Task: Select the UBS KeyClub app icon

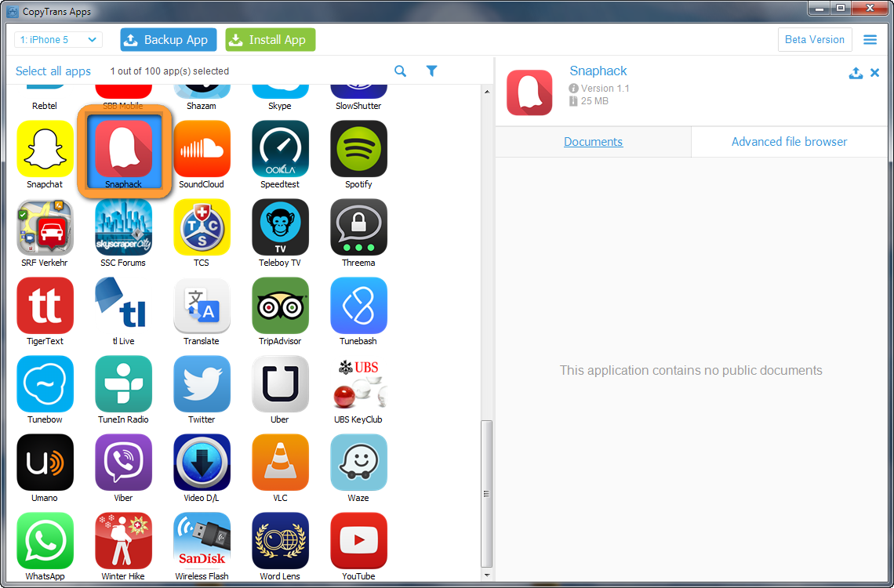Action: tap(358, 384)
